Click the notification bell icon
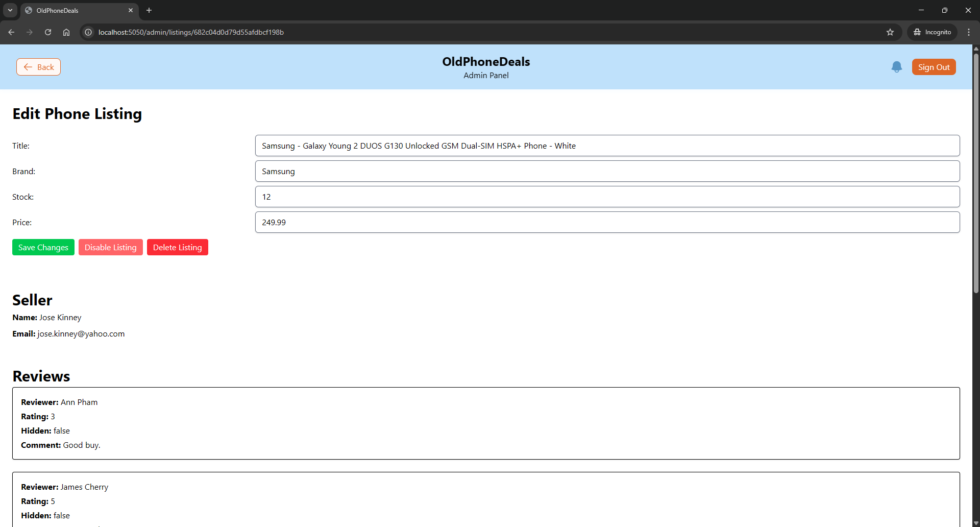The width and height of the screenshot is (980, 527). 897,67
